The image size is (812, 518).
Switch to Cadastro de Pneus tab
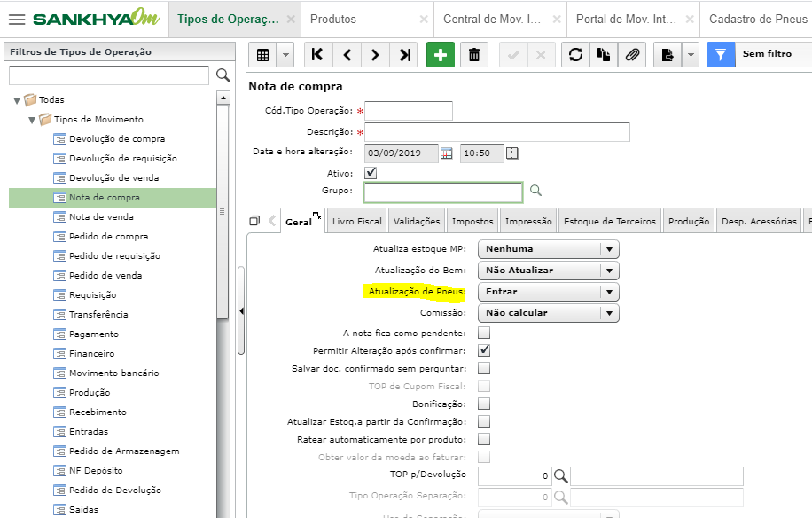pos(758,20)
